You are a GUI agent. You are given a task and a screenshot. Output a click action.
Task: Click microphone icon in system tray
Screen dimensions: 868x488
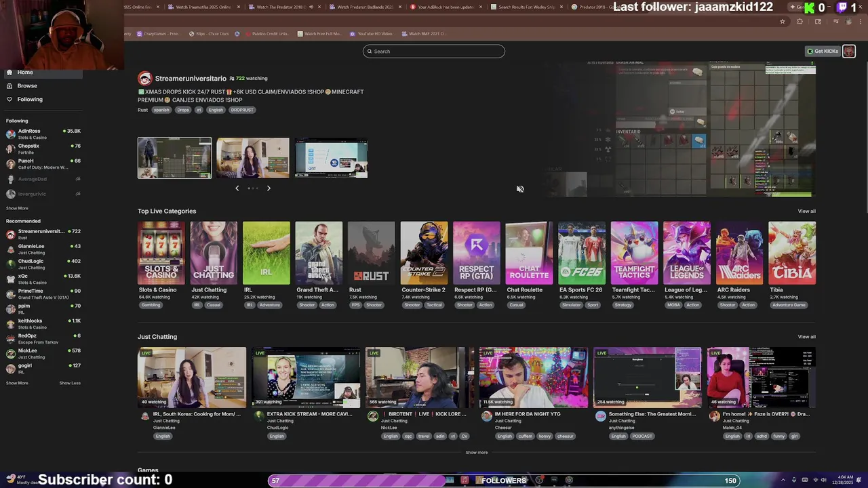794,481
